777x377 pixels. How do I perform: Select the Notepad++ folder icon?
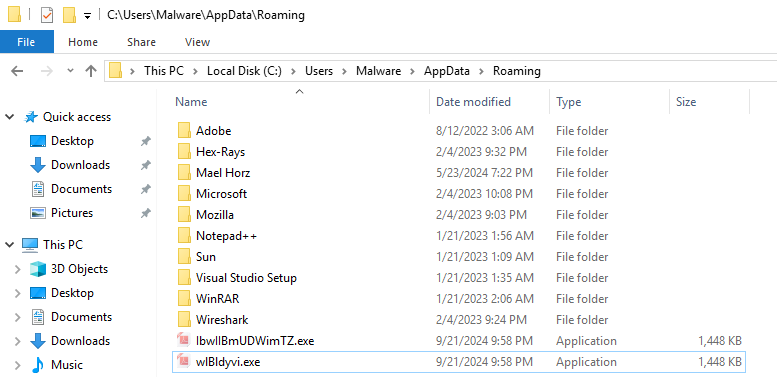pyautogui.click(x=184, y=236)
